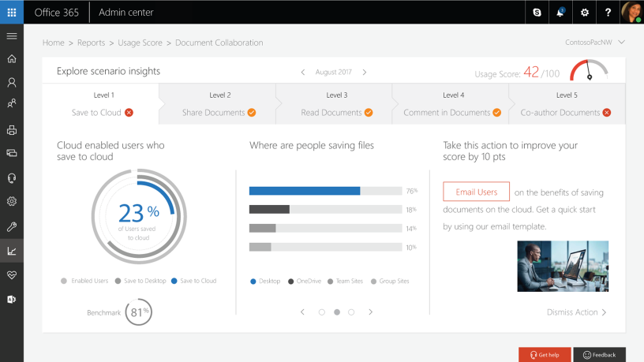Click the 10% Group Sites bar

[325, 247]
